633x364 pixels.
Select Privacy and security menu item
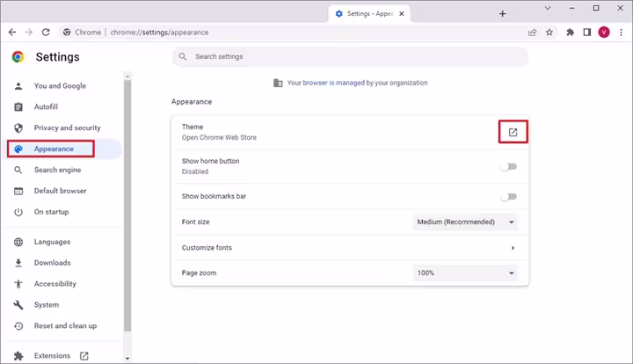point(67,128)
